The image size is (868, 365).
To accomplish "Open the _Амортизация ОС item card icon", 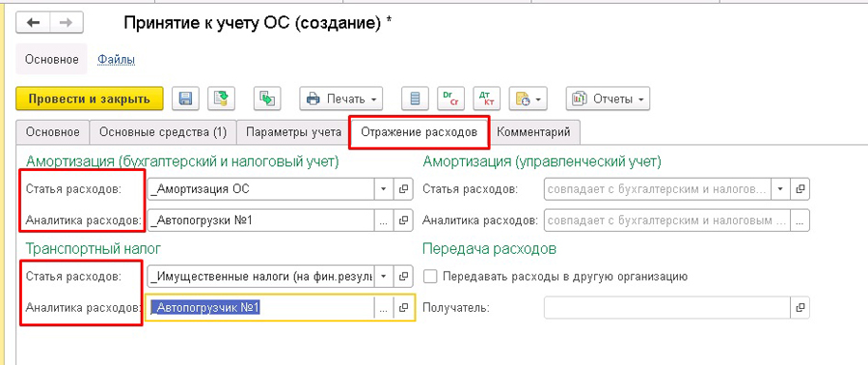I will coord(403,189).
